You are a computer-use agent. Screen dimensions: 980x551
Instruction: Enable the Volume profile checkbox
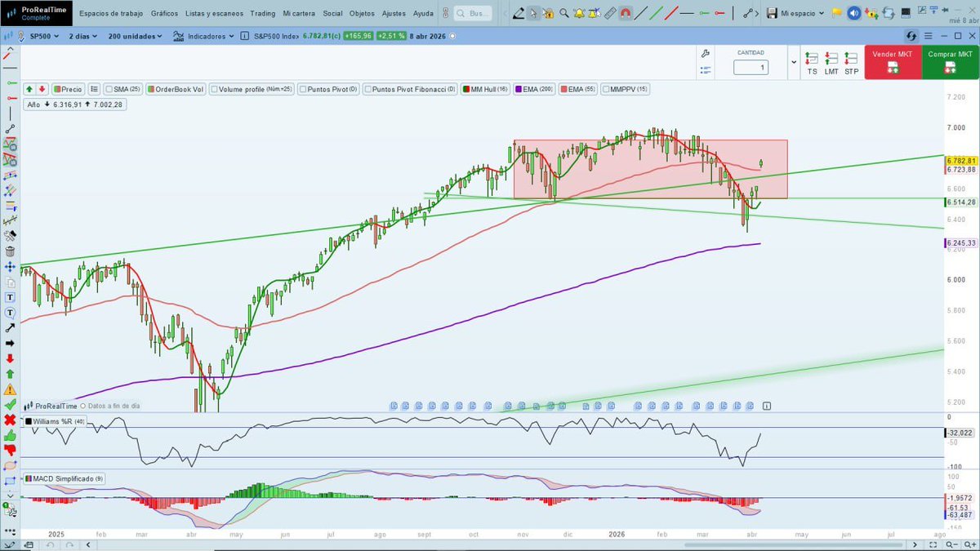(213, 89)
